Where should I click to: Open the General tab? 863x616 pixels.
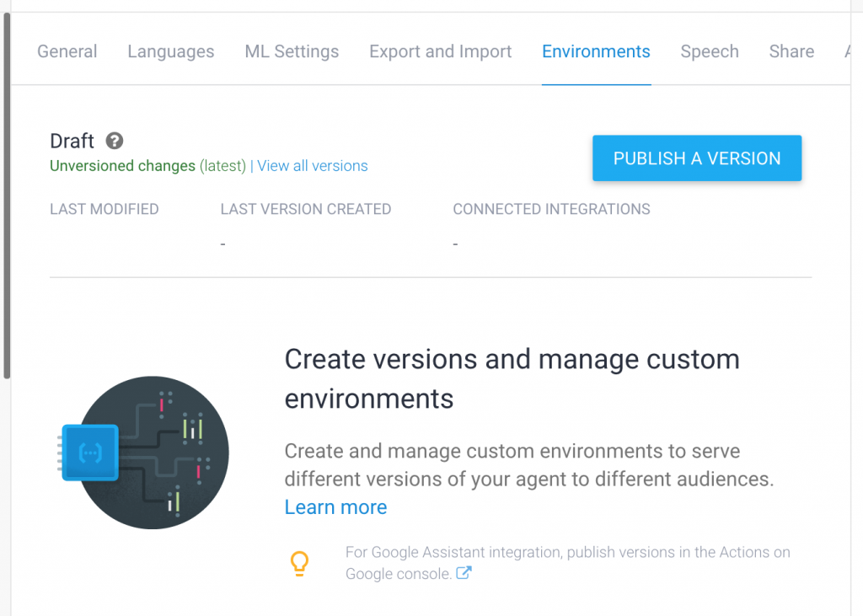tap(67, 51)
